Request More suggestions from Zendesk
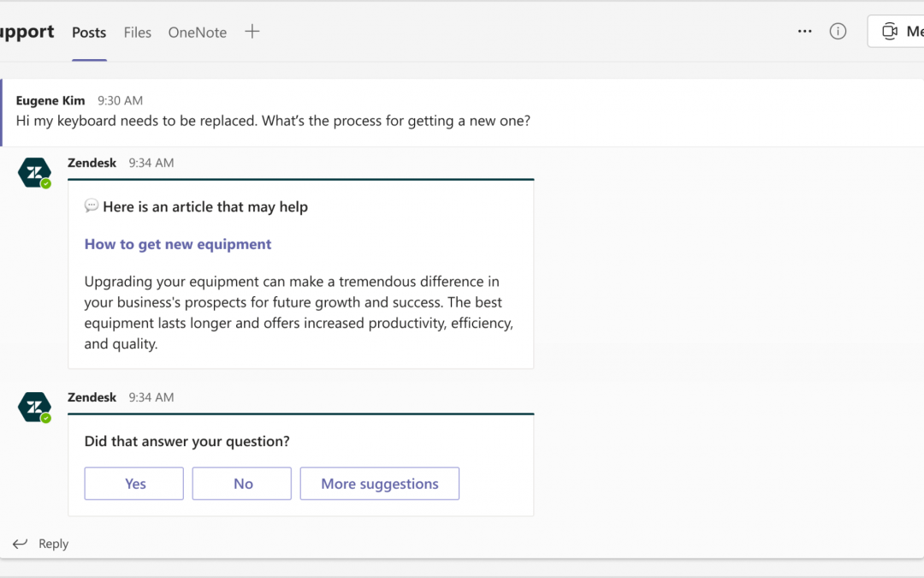924x578 pixels. [379, 484]
